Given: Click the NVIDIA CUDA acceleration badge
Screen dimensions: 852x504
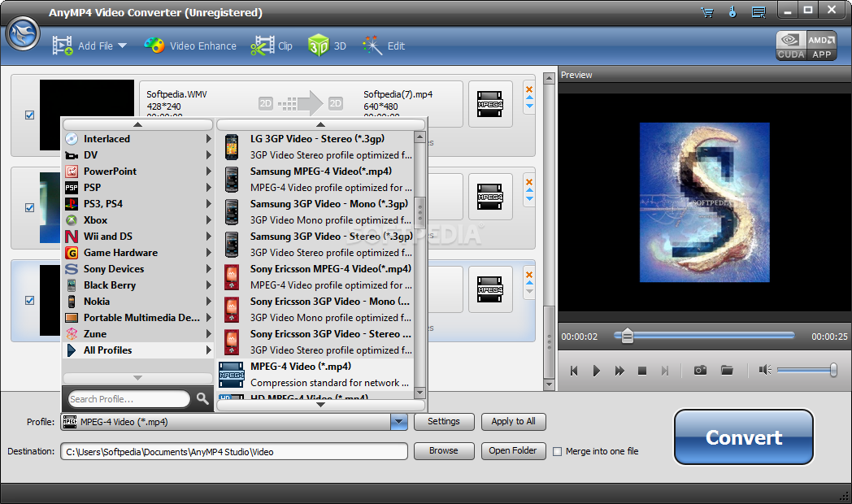Looking at the screenshot, I should click(x=790, y=46).
